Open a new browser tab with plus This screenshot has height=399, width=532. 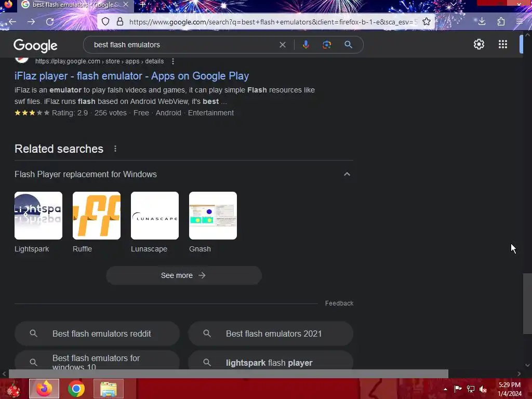(142, 5)
